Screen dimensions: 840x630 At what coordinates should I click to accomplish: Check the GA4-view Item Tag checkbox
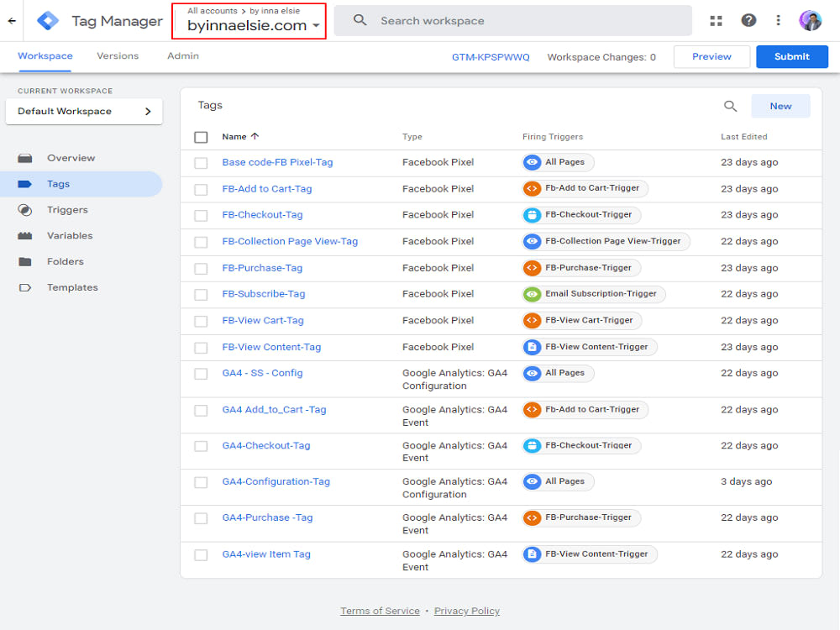[x=201, y=555]
